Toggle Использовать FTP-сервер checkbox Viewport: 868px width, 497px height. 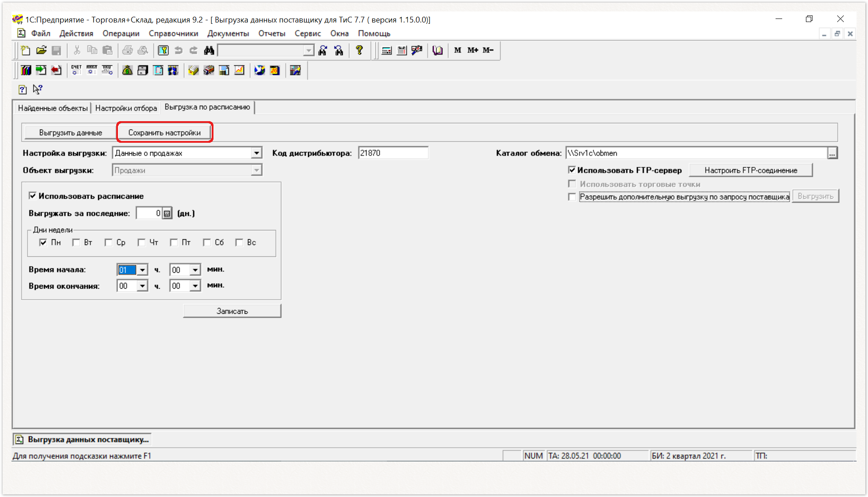tap(572, 170)
